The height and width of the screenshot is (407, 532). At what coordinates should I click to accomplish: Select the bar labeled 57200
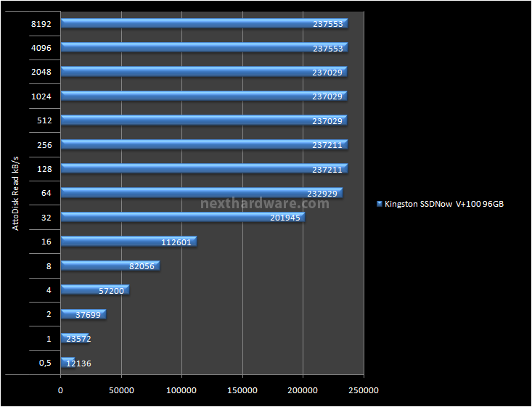(x=95, y=290)
